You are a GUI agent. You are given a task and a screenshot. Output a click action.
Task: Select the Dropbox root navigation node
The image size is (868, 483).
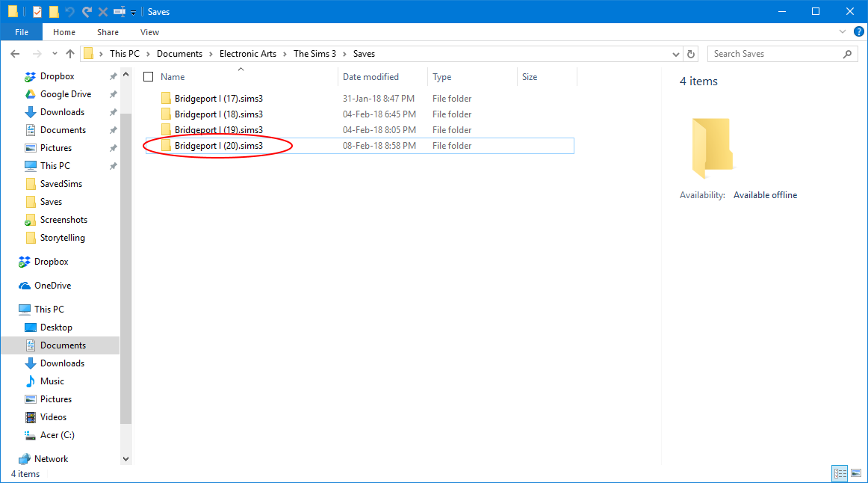pos(51,262)
